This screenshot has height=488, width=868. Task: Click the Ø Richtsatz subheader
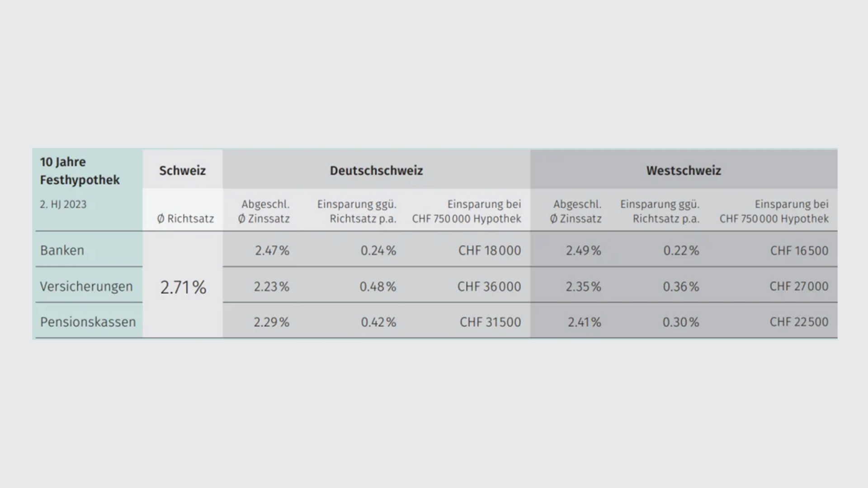click(x=185, y=219)
